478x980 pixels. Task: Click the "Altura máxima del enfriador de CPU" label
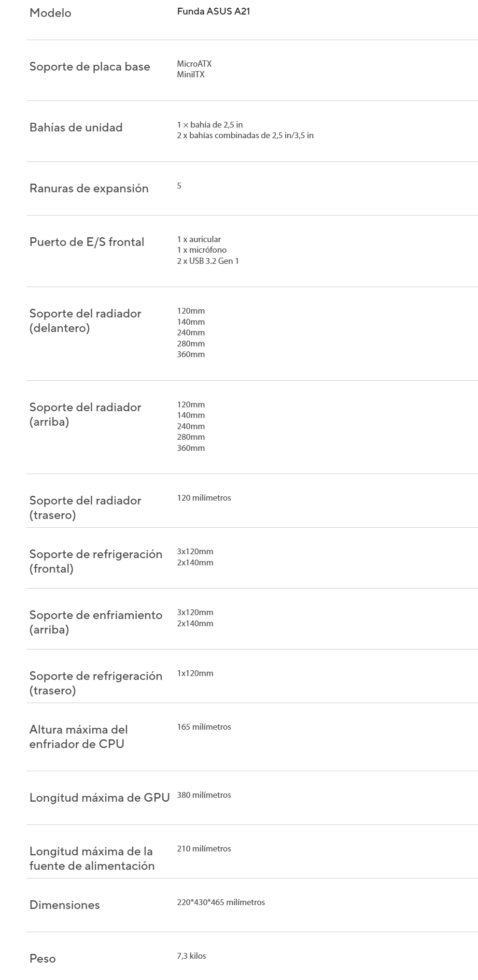78,736
